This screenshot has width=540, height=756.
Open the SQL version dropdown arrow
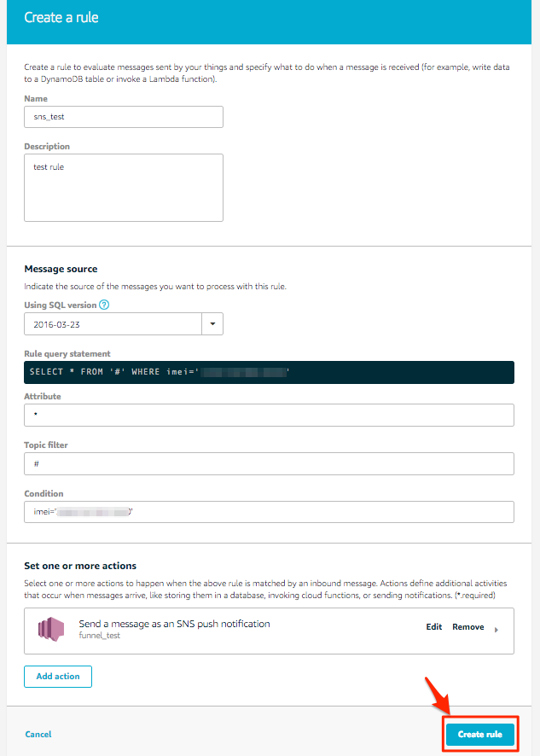click(x=212, y=324)
